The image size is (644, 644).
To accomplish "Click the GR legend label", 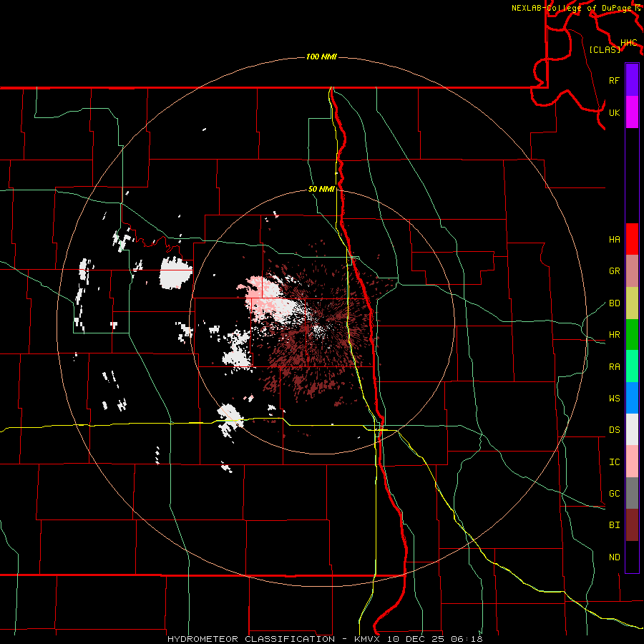I will 615,271.
